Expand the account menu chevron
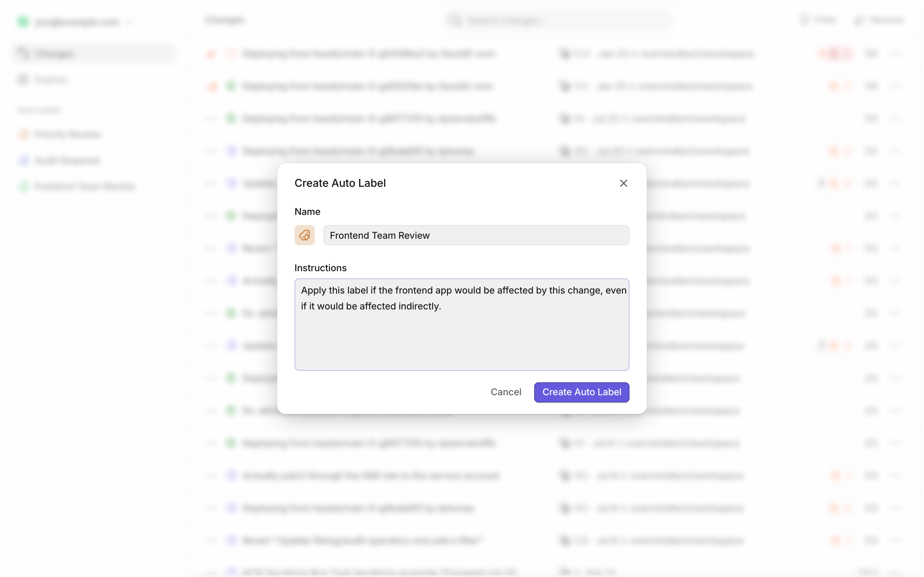This screenshot has height=577, width=924. (130, 22)
